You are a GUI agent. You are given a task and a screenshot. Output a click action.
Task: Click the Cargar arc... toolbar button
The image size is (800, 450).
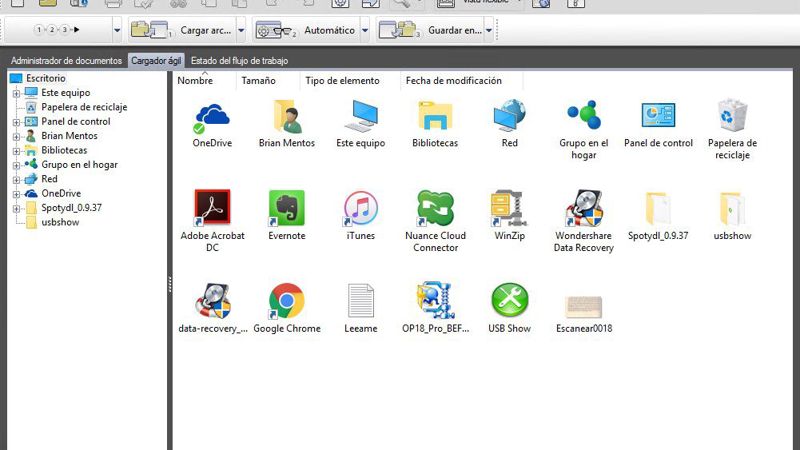pyautogui.click(x=182, y=31)
